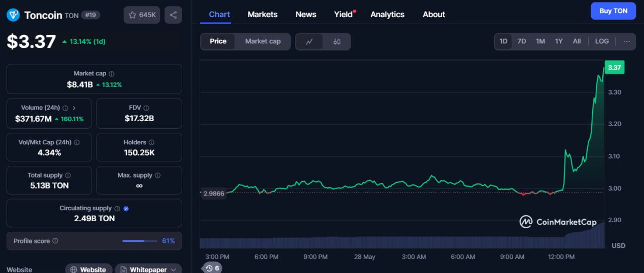The image size is (644, 273).
Task: Open the Analytics tab
Action: 387,14
